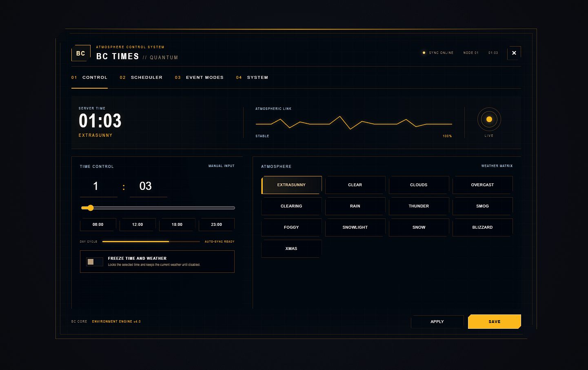
Task: Open the Scheduler tab
Action: [141, 78]
